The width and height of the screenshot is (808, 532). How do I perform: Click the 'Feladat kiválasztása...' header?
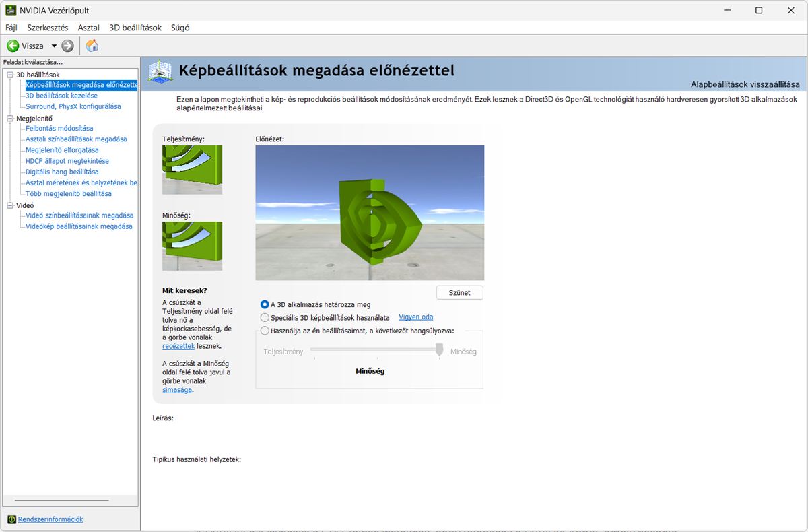32,62
